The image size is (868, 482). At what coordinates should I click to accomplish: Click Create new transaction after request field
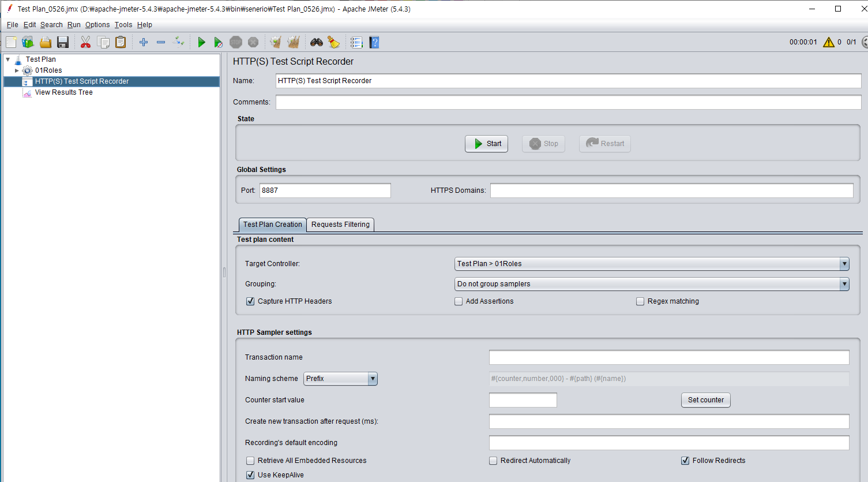[x=669, y=421]
